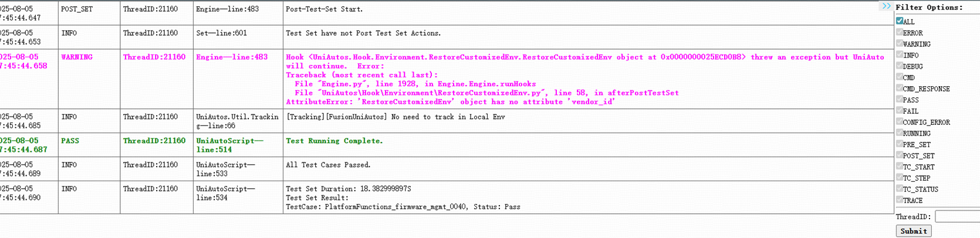The width and height of the screenshot is (980, 238).
Task: Tick the TC_STEP filter checkbox
Action: point(900,177)
